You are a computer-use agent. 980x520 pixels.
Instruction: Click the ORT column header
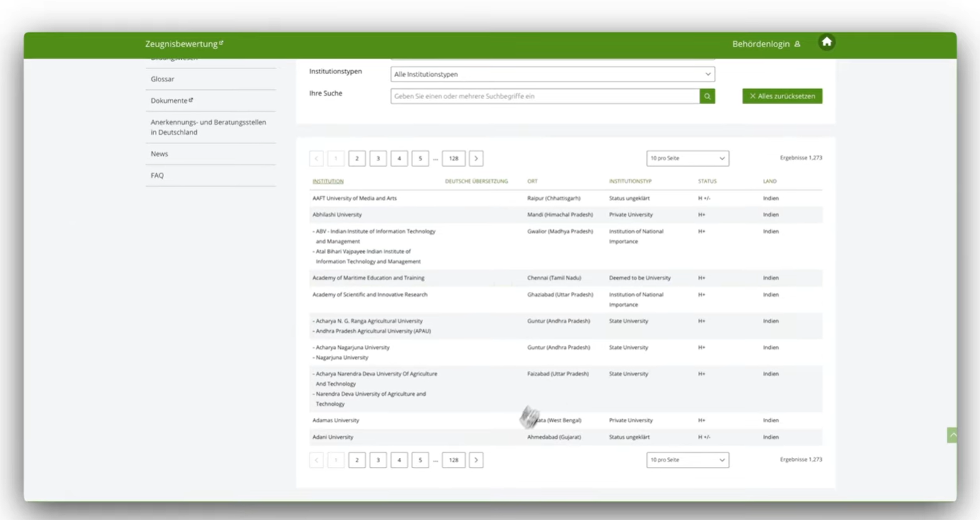[533, 181]
